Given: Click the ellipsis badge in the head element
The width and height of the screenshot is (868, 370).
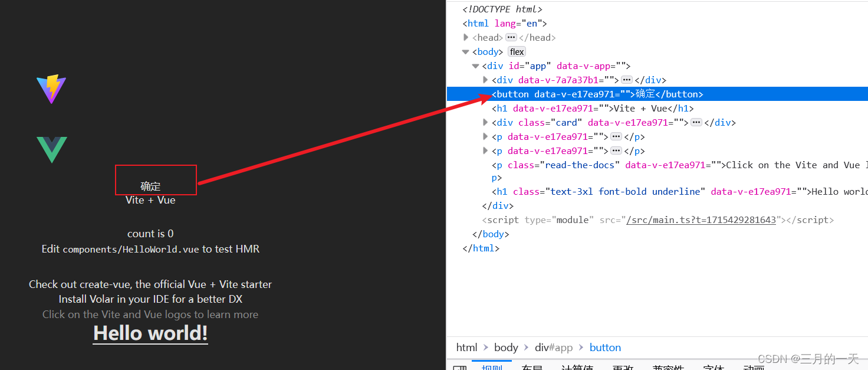Looking at the screenshot, I should [511, 37].
